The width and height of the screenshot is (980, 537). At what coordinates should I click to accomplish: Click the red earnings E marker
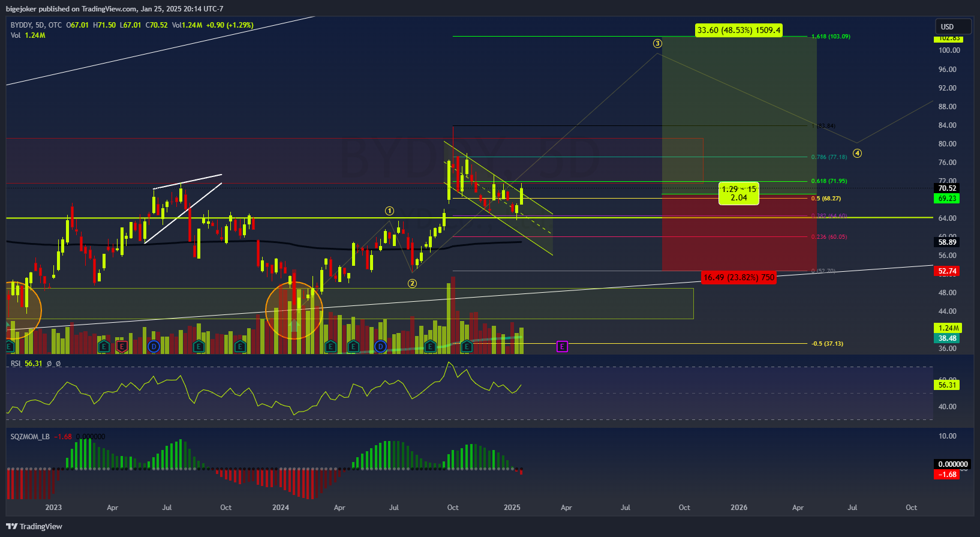point(122,346)
